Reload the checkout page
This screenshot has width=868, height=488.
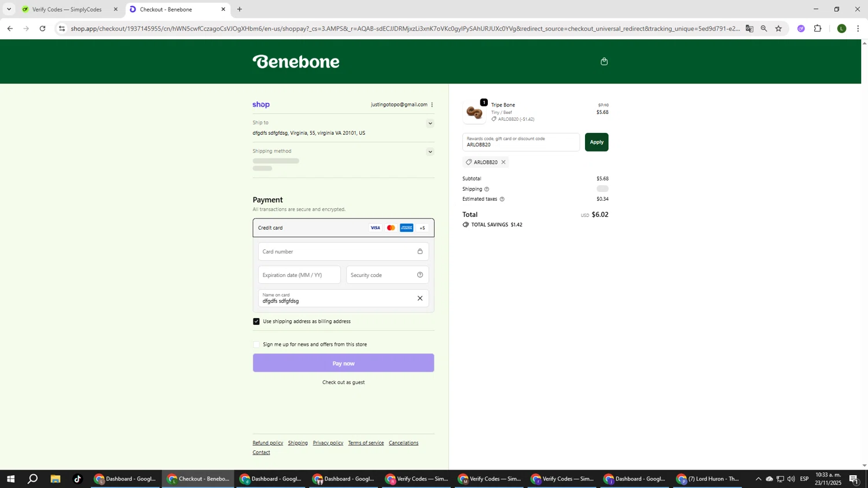(42, 28)
